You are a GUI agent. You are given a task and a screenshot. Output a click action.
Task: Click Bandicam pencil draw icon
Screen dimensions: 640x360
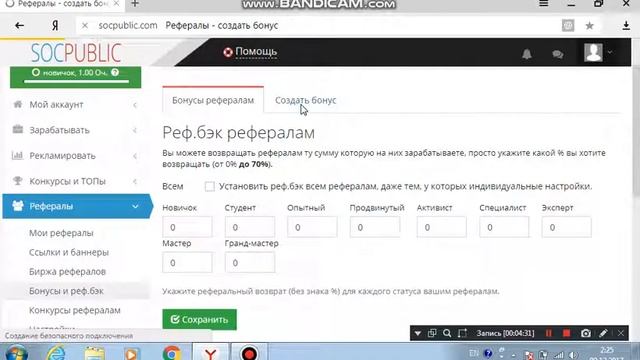[603, 333]
